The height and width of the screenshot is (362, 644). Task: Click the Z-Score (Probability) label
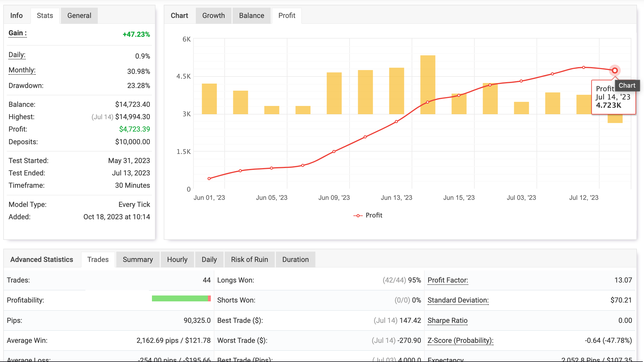460,341
